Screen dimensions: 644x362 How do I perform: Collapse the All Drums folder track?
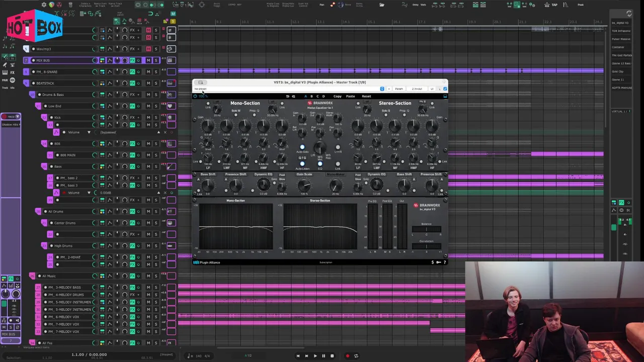click(38, 211)
